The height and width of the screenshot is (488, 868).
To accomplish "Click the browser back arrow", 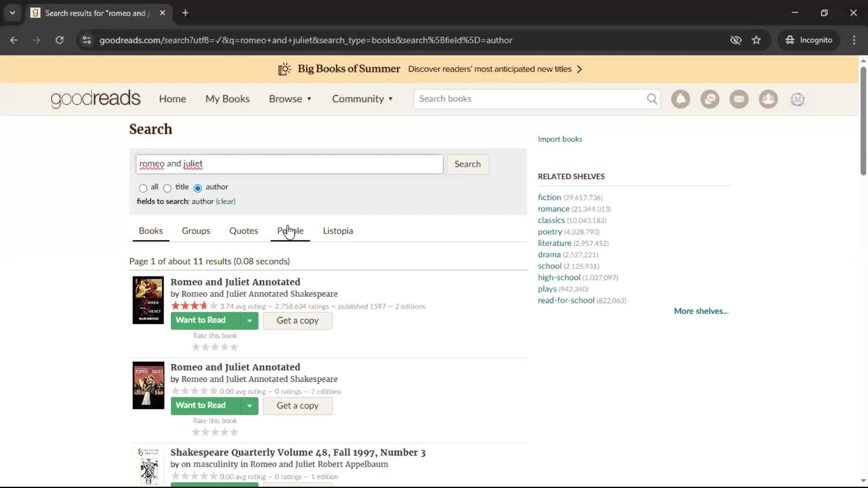I will point(14,40).
